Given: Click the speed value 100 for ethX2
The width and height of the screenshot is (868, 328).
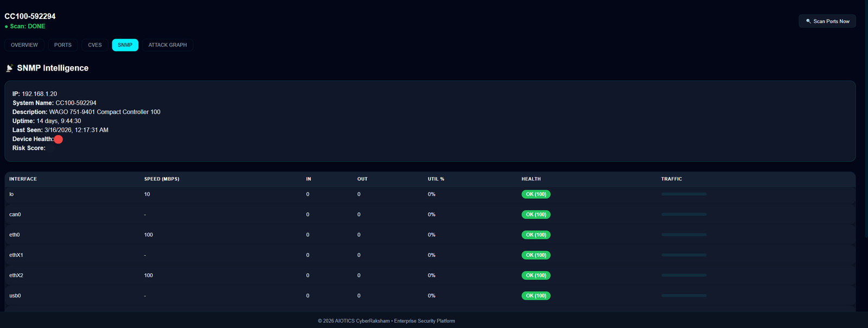Looking at the screenshot, I should (x=149, y=275).
